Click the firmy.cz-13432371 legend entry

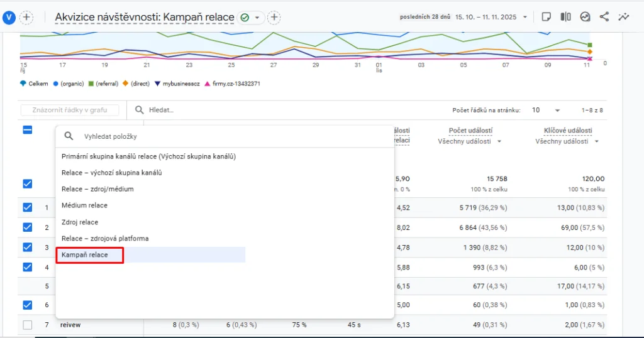pos(232,84)
